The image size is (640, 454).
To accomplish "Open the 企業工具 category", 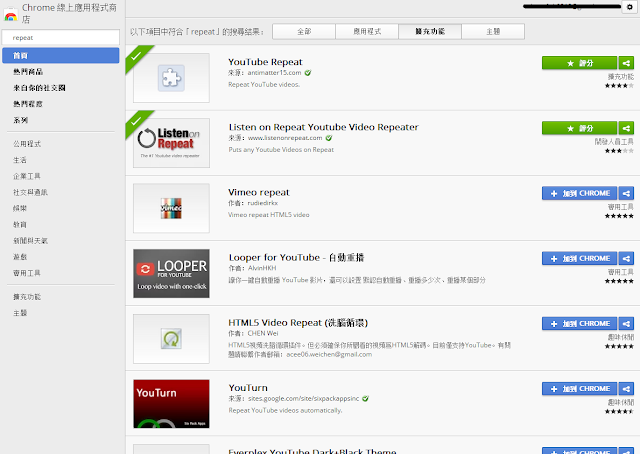I will (27, 176).
